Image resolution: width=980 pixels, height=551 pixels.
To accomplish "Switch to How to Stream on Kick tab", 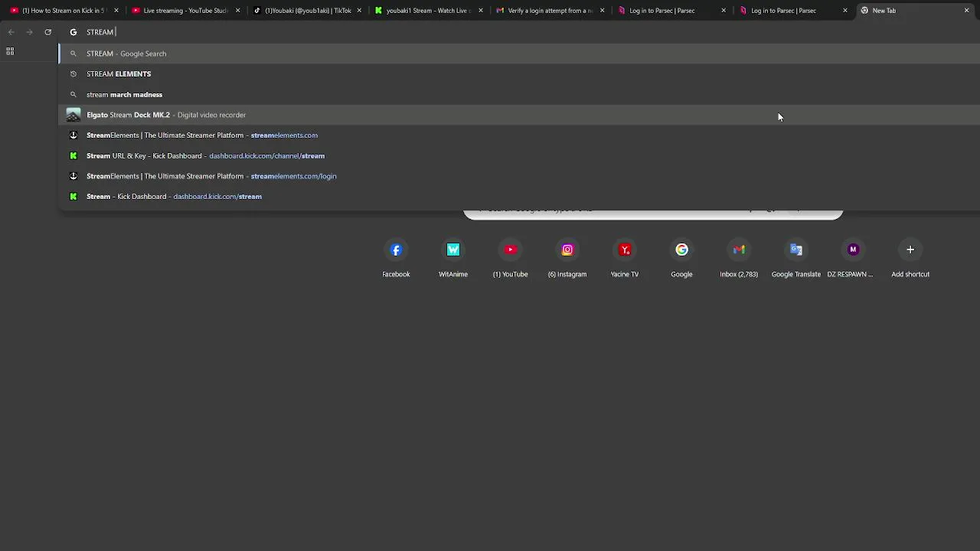I will click(63, 11).
